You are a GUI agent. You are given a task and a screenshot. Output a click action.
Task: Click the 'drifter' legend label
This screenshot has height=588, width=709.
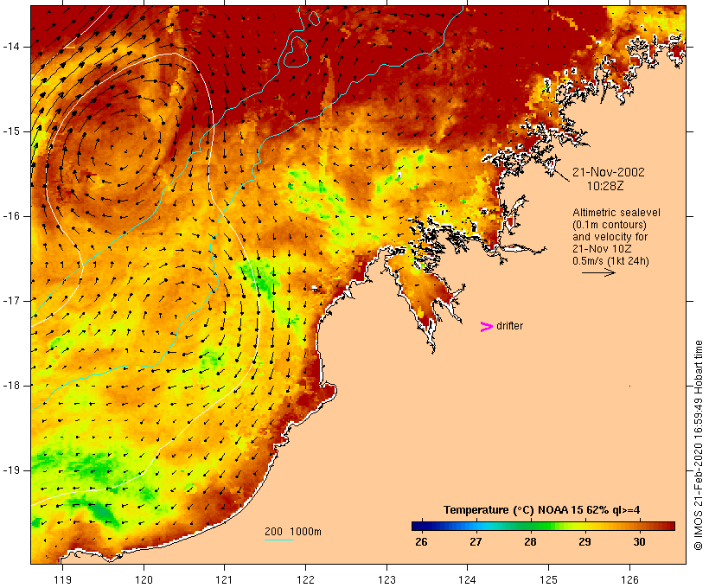pyautogui.click(x=509, y=326)
